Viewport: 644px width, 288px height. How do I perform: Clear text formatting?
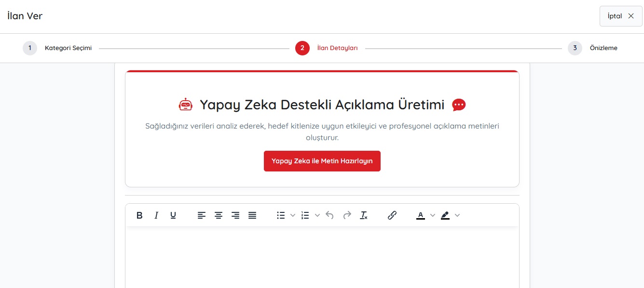(364, 215)
